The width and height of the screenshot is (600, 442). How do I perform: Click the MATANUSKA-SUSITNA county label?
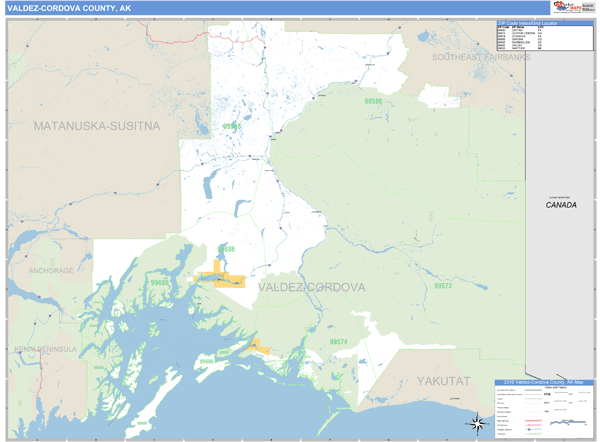coord(96,126)
